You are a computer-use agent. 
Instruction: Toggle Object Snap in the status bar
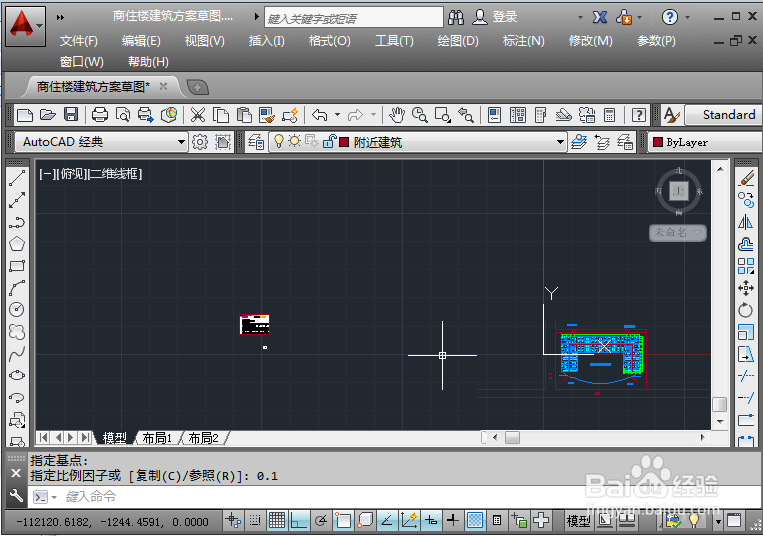343,521
